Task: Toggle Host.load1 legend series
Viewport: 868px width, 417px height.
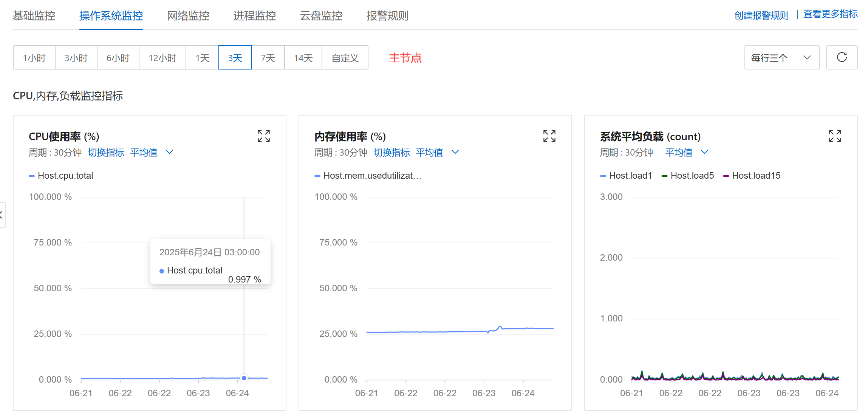Action: (x=626, y=176)
